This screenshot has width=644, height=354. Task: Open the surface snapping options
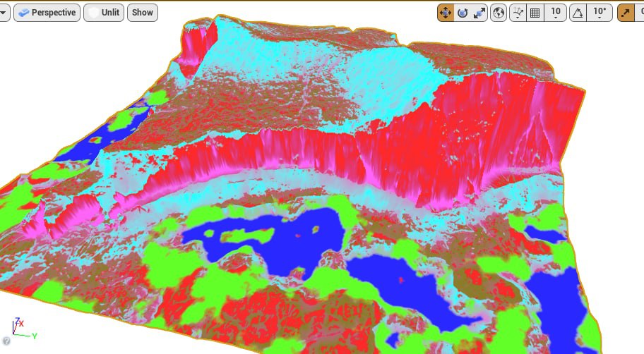[518, 13]
